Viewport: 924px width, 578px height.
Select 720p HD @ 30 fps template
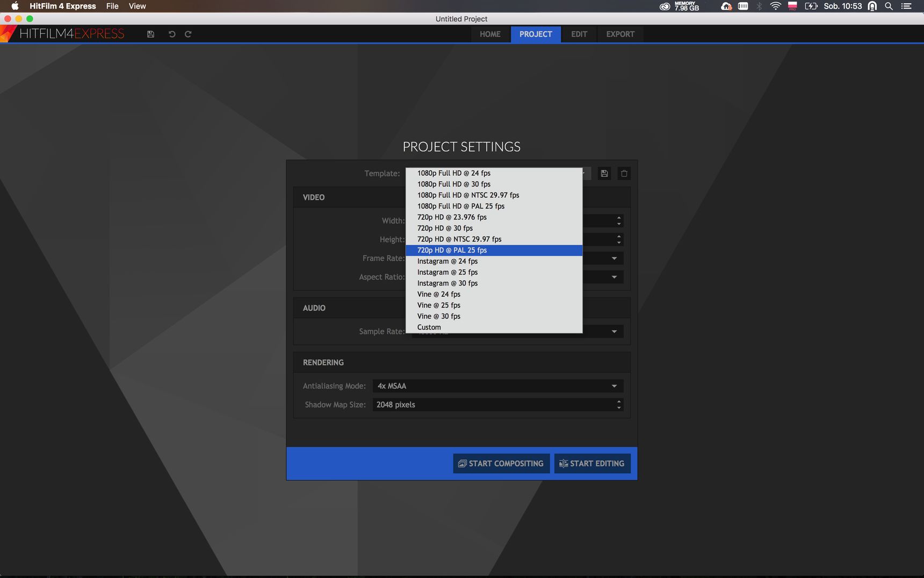coord(494,228)
